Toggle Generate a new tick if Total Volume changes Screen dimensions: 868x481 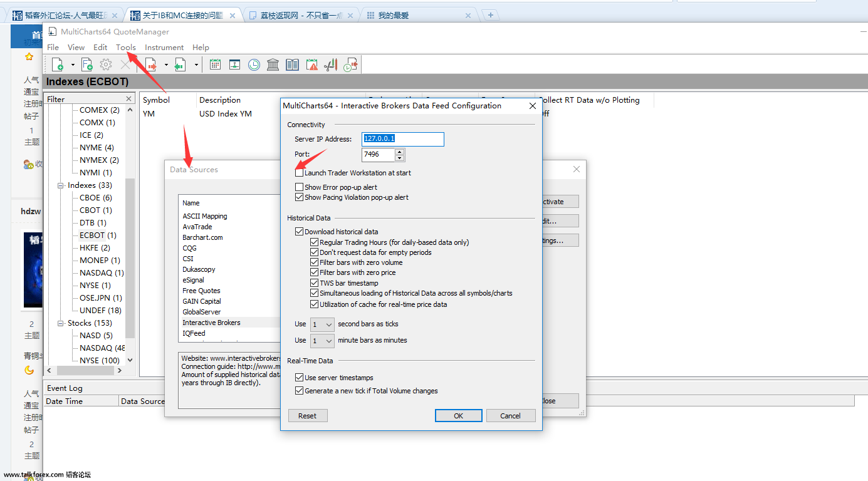300,391
